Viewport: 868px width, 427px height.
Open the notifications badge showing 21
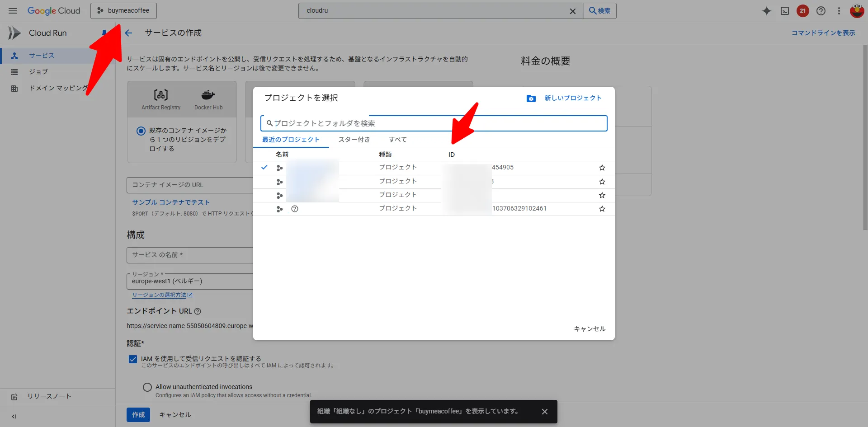pos(802,11)
